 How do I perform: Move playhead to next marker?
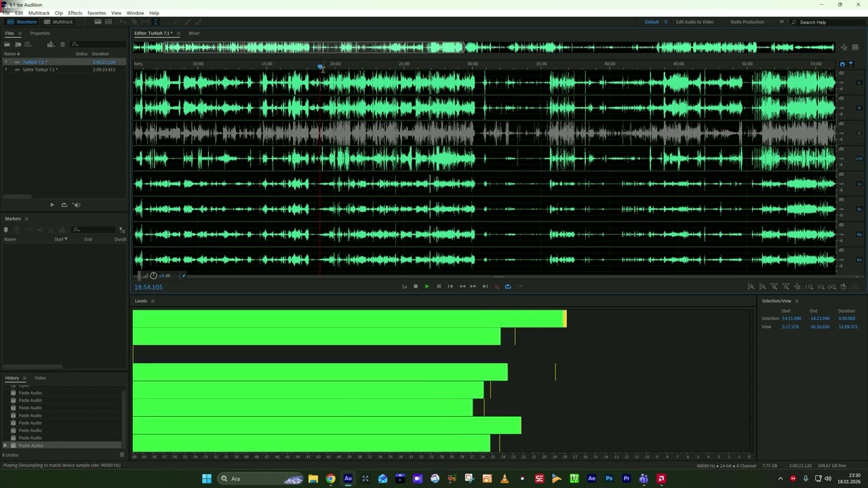[x=485, y=287]
